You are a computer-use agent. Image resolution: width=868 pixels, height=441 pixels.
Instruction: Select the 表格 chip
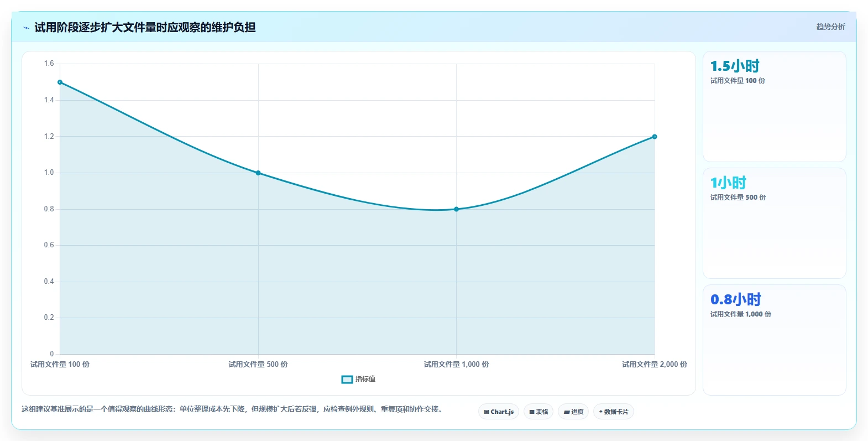point(538,412)
